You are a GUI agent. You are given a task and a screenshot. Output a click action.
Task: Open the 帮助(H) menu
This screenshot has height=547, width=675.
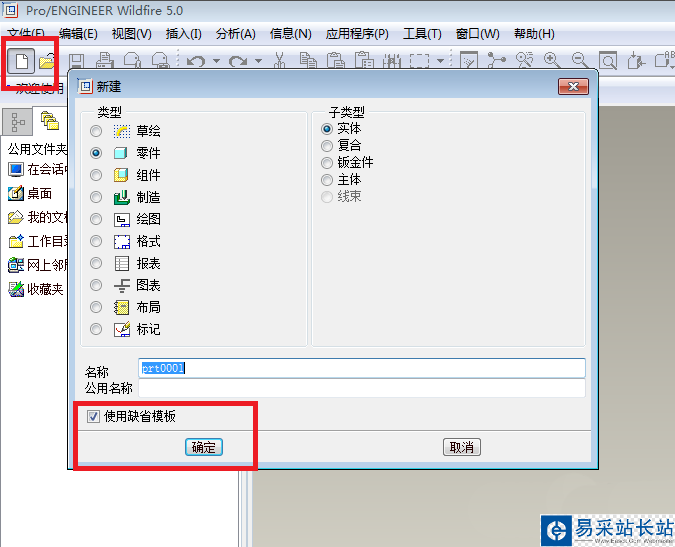click(x=534, y=34)
